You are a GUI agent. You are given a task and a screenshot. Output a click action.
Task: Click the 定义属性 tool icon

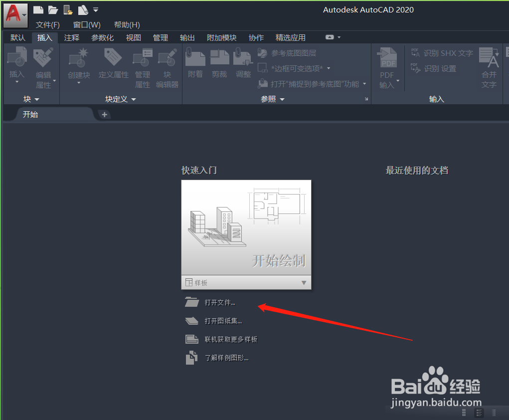click(113, 57)
